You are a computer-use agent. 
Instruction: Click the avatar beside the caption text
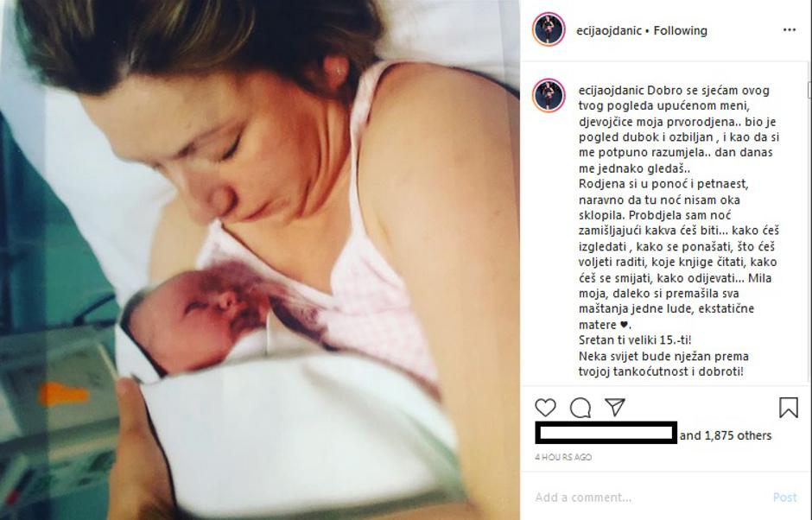(x=549, y=95)
